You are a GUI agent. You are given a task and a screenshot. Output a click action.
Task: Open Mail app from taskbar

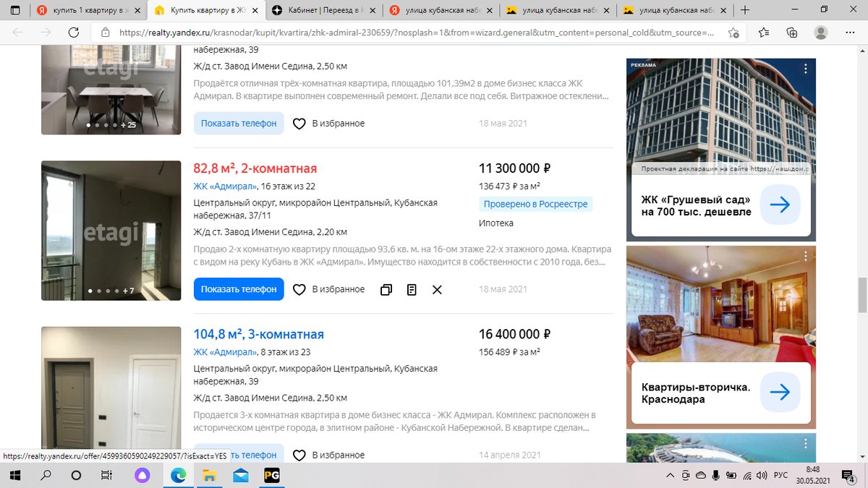click(x=241, y=475)
